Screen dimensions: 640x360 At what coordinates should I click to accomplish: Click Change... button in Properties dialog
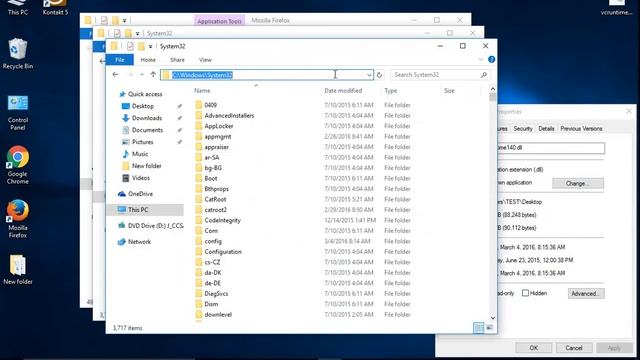pos(578,183)
